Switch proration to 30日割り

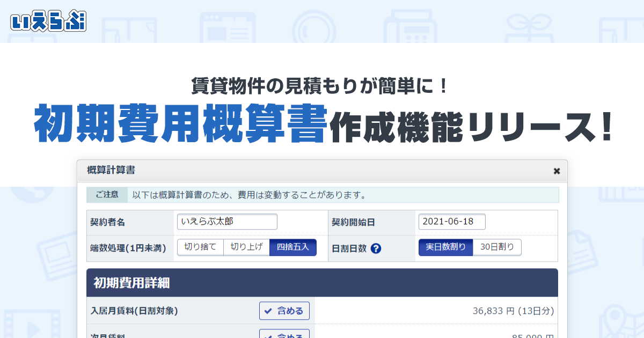tap(497, 247)
